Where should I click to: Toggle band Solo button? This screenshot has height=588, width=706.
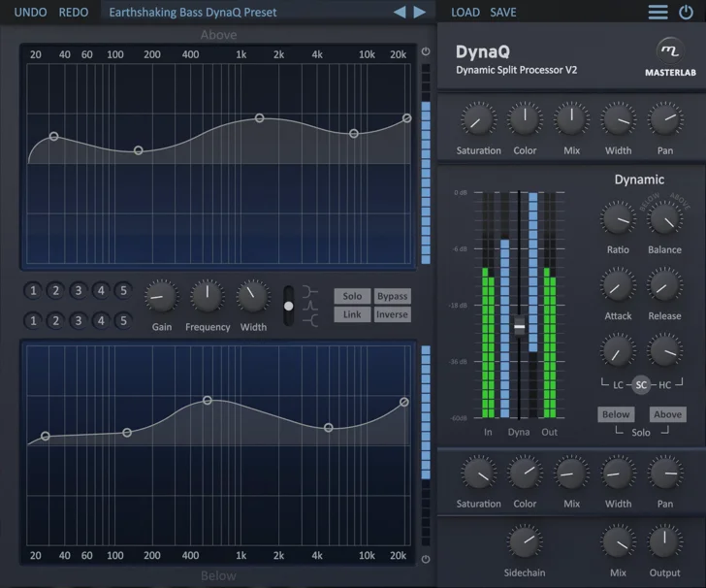click(x=352, y=296)
